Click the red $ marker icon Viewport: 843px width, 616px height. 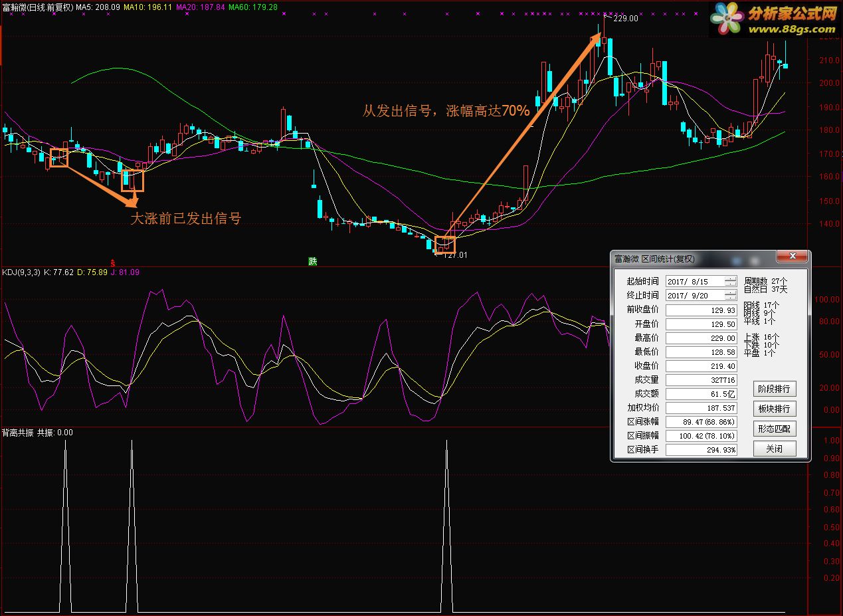pos(113,262)
